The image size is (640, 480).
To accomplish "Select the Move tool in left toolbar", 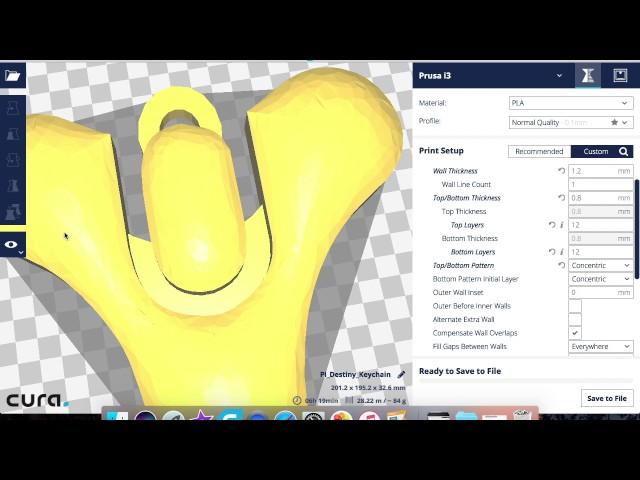I will 12,108.
